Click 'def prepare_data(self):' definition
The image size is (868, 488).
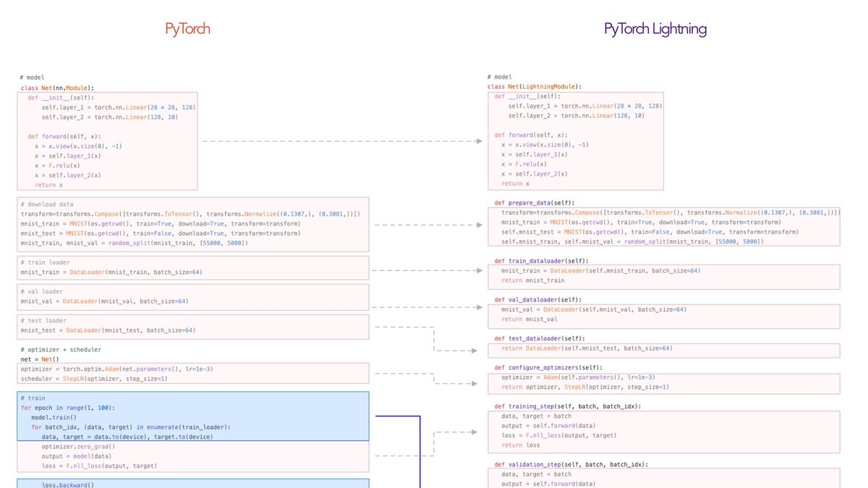[x=535, y=203]
